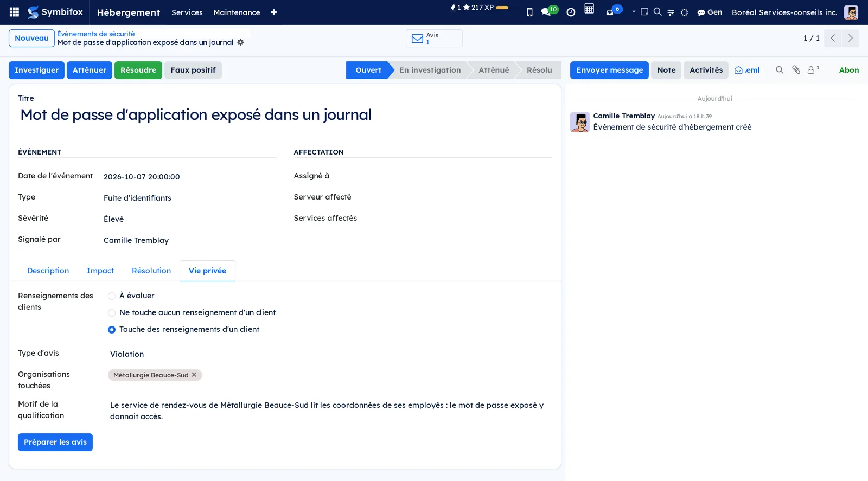Open the inbox tray with the 6 badge
This screenshot has width=868, height=481.
click(x=614, y=11)
